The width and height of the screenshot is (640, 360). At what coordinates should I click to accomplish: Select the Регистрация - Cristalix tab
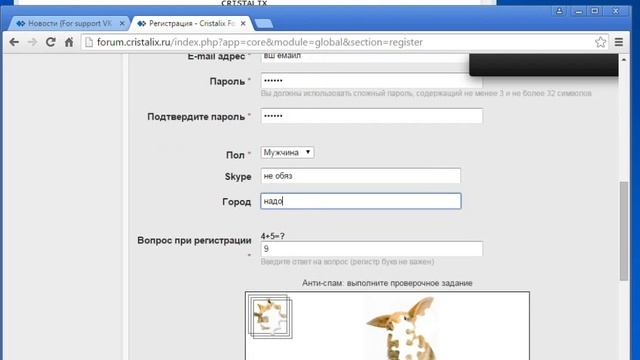pos(191,24)
